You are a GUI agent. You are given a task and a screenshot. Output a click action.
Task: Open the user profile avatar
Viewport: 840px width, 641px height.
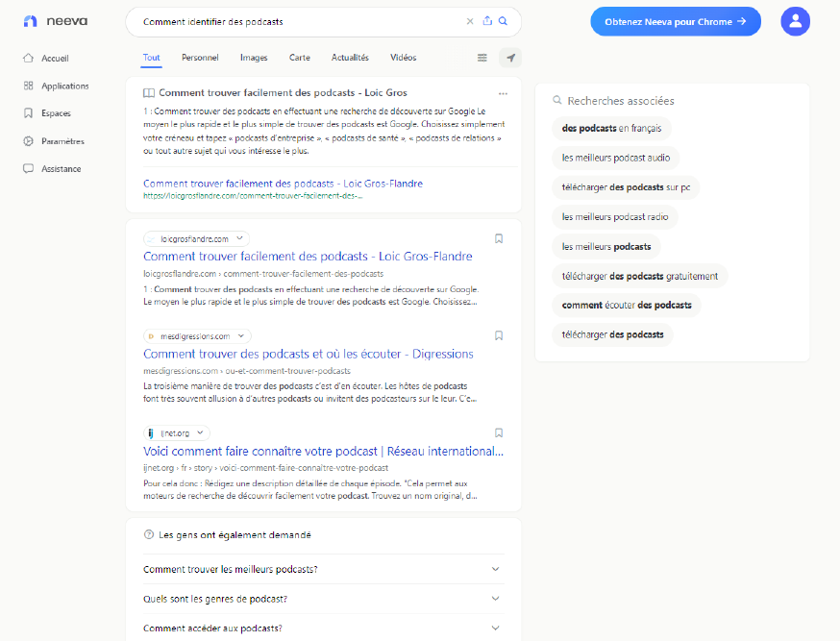pyautogui.click(x=795, y=21)
